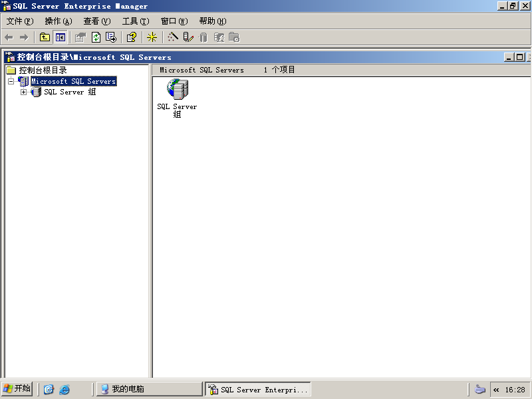
Task: Select SQL Server 组 in the tree
Action: click(x=70, y=92)
